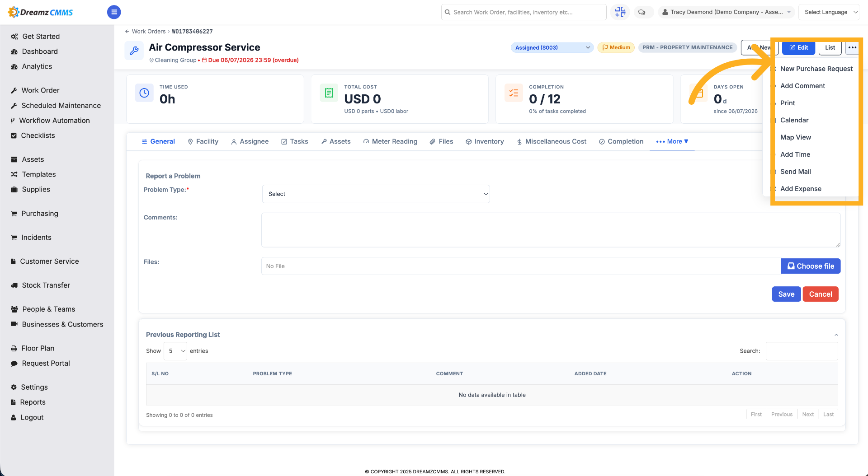Open the Assigned (S003) status dropdown
The image size is (868, 476).
[x=552, y=47]
